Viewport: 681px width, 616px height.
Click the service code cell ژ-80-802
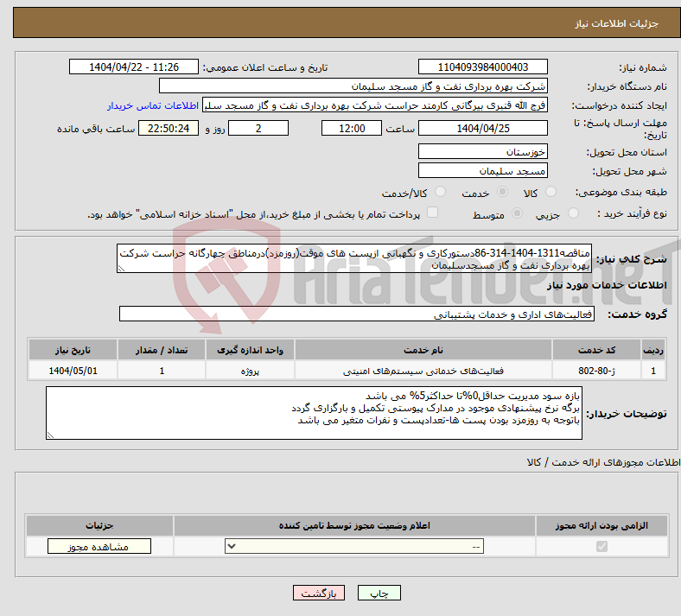click(x=597, y=371)
